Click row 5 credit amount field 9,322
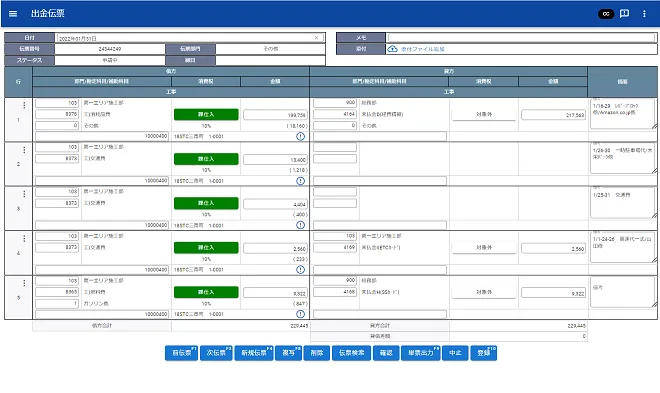Screen dimensions: 660x393 tap(553, 293)
